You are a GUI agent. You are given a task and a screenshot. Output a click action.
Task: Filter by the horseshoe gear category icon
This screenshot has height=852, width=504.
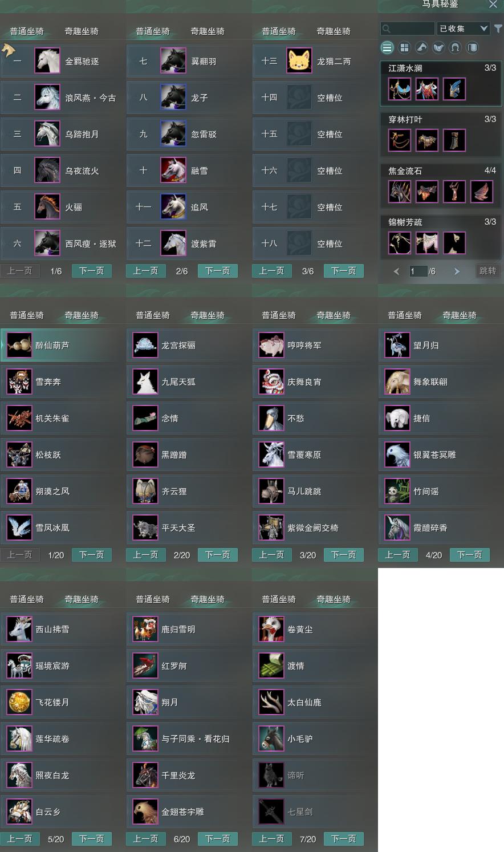tap(455, 47)
